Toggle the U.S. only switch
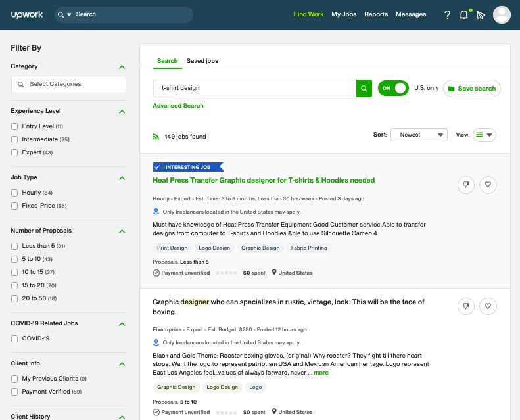Viewport: 520px width, 420px height. point(393,88)
